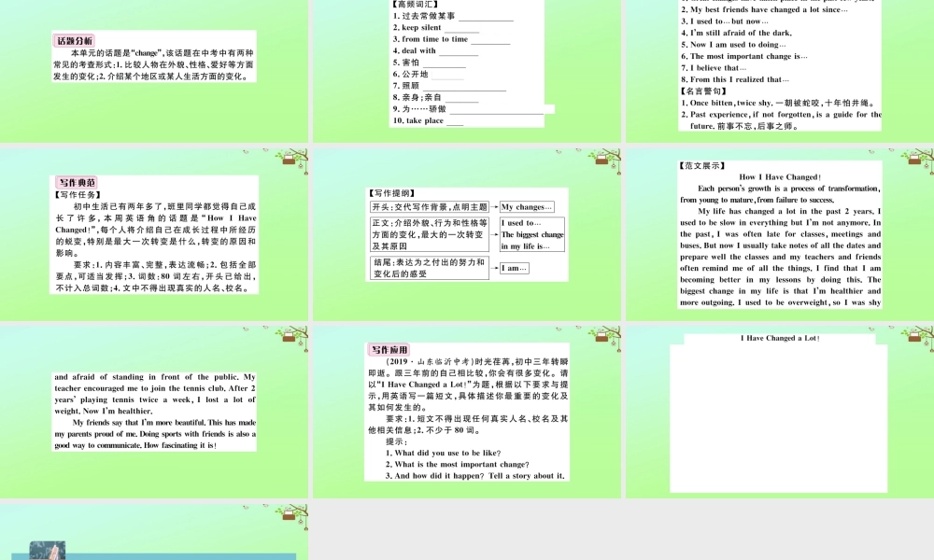The height and width of the screenshot is (560, 934).
Task: Click the 提示: hint label
Action: [397, 441]
